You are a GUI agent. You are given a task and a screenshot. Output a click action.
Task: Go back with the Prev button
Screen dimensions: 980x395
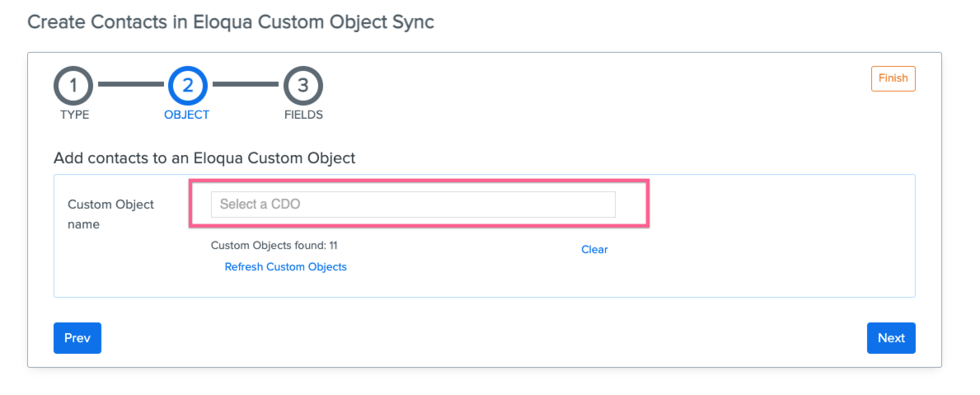77,338
